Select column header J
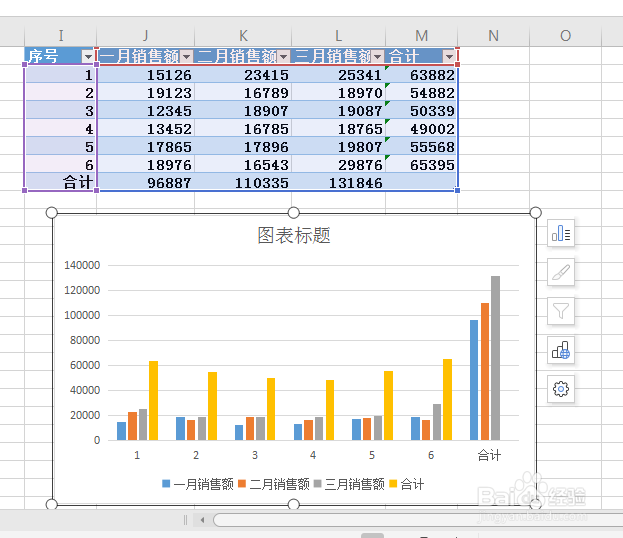Viewport: 623px width, 538px height. [x=145, y=36]
